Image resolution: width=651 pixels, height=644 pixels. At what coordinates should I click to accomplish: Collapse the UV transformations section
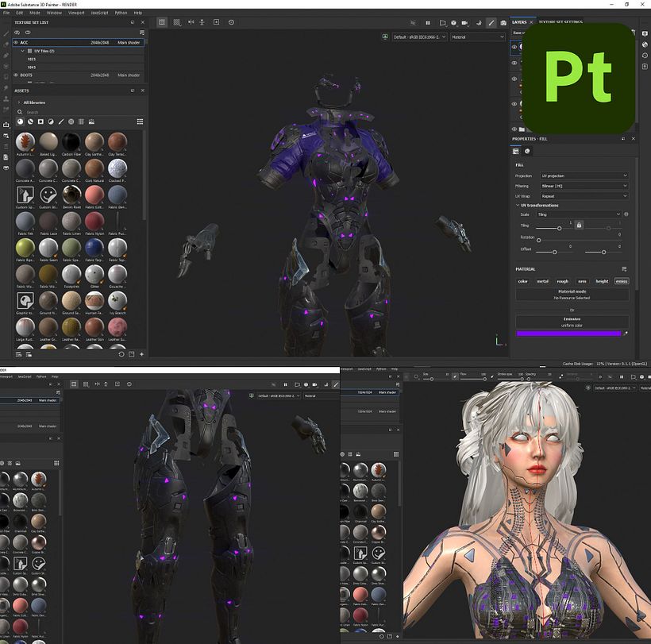click(518, 205)
